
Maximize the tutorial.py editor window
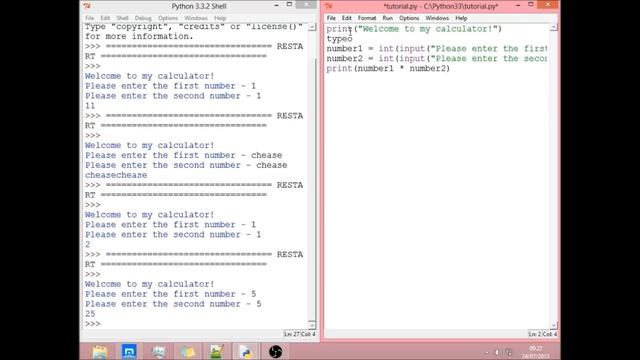click(531, 4)
